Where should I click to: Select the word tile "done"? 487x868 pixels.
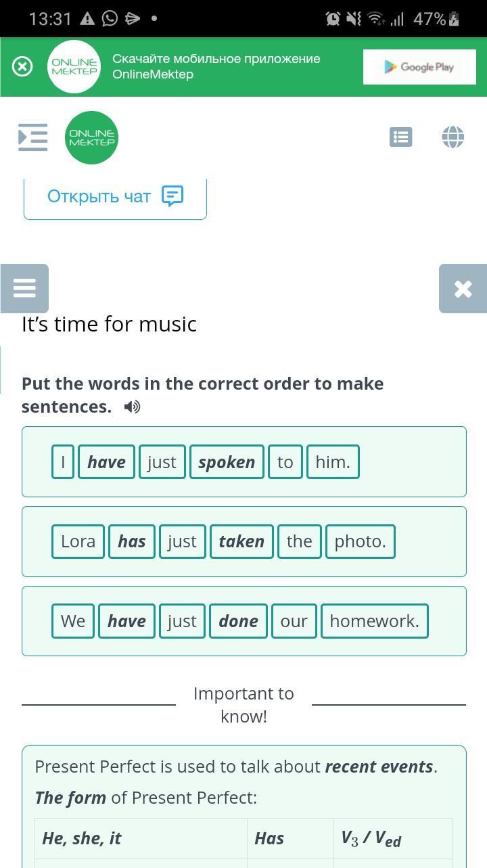click(238, 621)
